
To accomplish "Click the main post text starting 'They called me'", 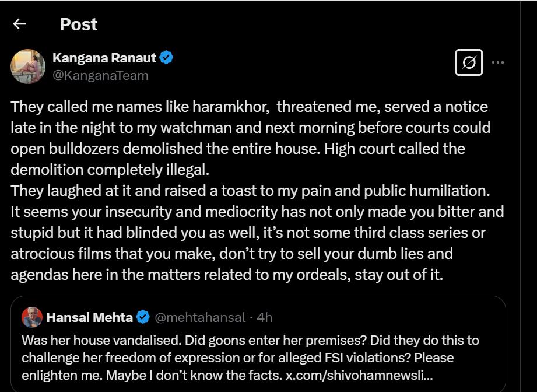I will [x=257, y=191].
